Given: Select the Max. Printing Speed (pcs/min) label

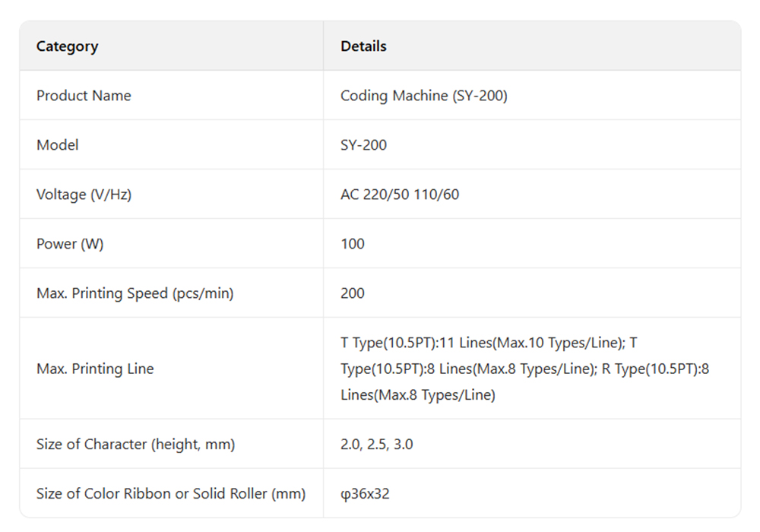Looking at the screenshot, I should [x=135, y=293].
